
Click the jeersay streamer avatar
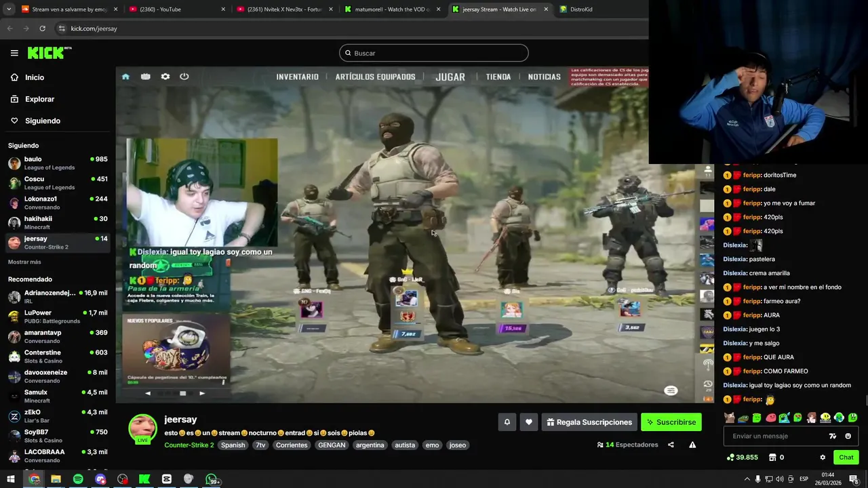tap(142, 428)
